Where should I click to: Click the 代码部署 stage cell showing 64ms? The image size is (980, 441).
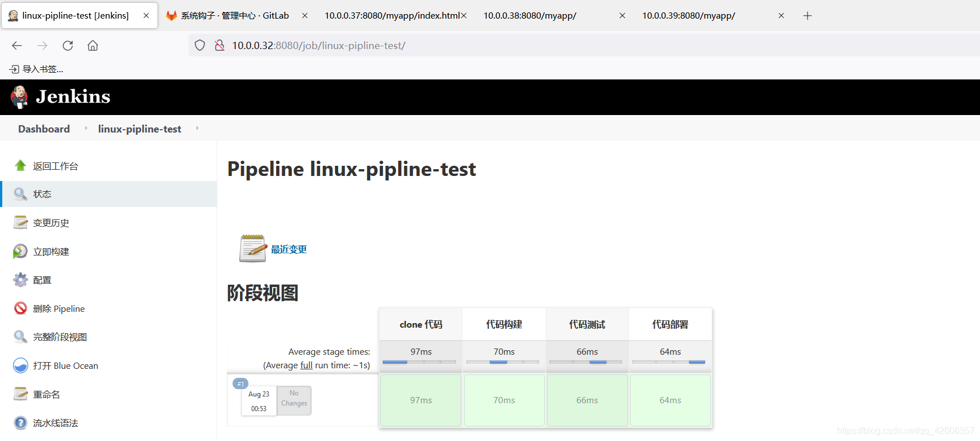[670, 400]
